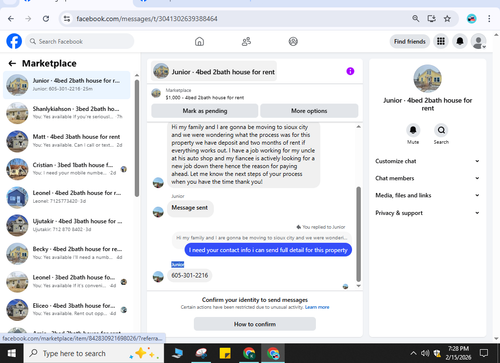Click the quoted reply preview above the blue message
500x363 pixels.
[x=262, y=238]
